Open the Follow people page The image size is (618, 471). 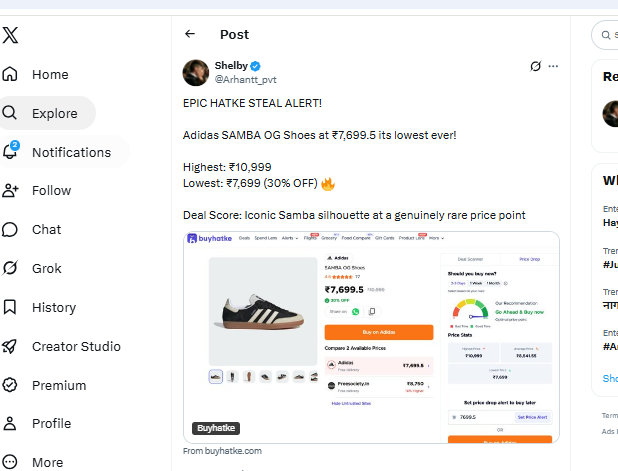click(x=37, y=190)
